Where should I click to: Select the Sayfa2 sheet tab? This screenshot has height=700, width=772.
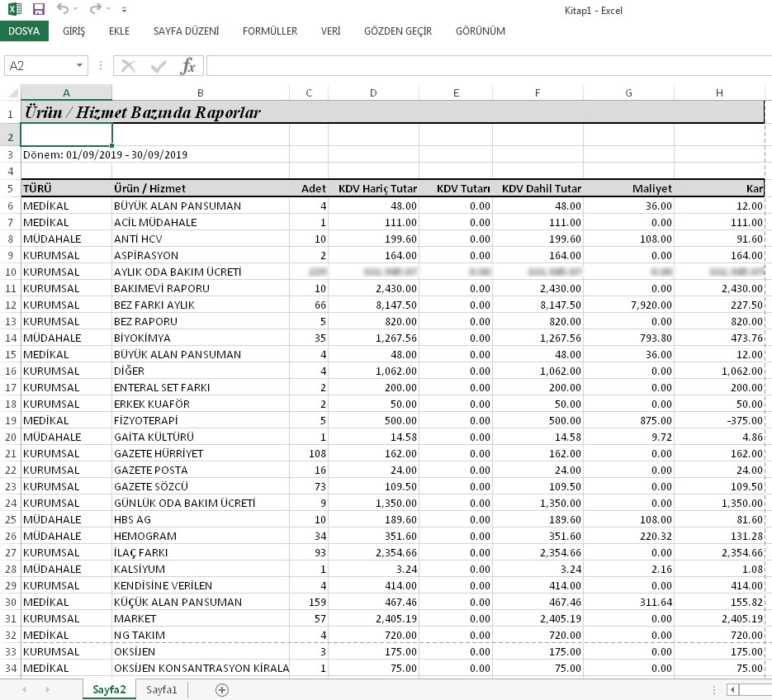109,689
